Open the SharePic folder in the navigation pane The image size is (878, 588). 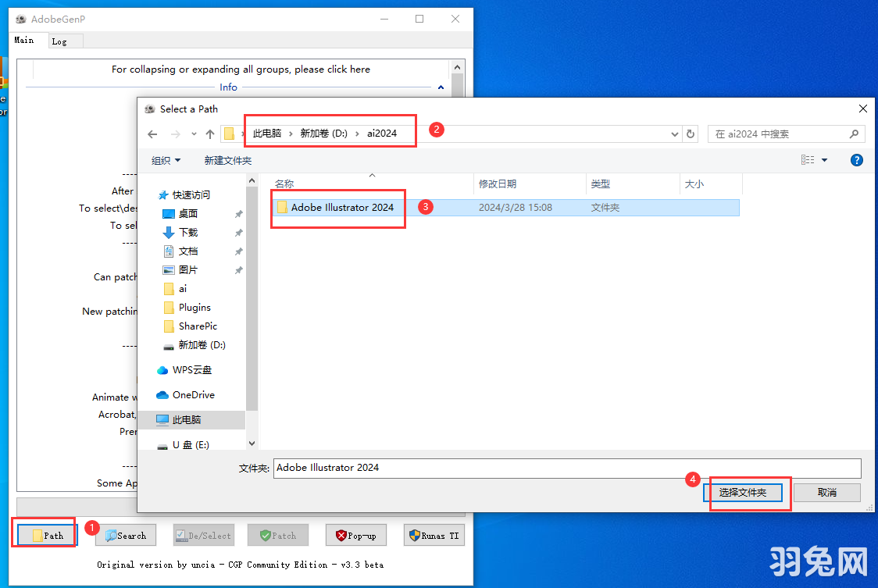198,326
